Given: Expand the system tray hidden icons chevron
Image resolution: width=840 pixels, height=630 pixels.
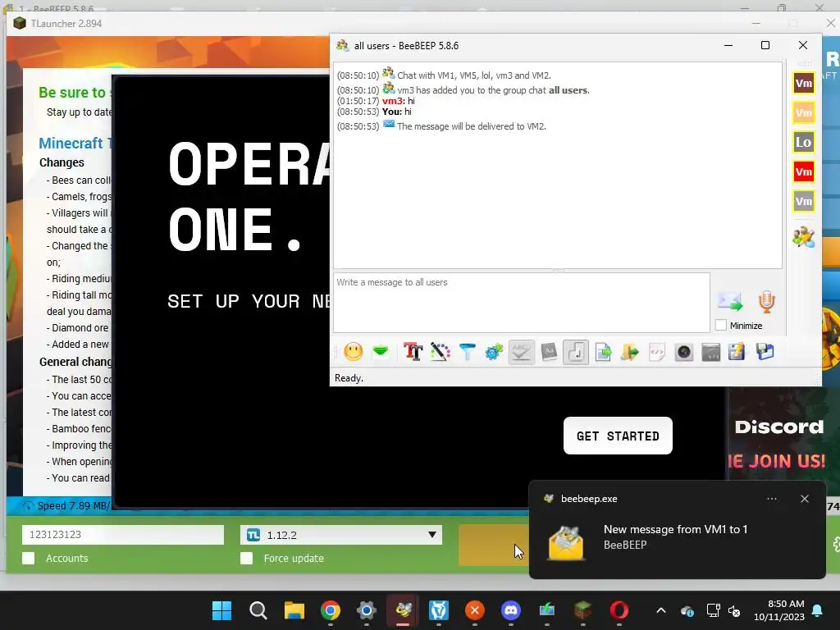Looking at the screenshot, I should [x=661, y=610].
